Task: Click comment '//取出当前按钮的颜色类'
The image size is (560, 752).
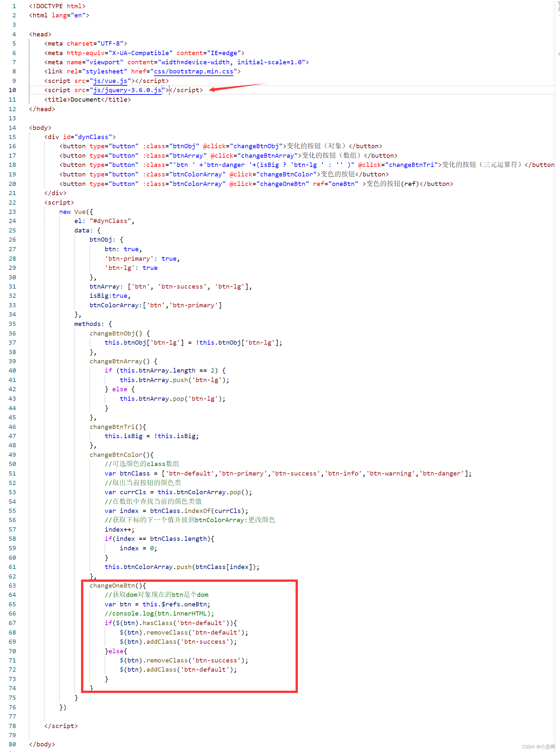Action: 143,483
